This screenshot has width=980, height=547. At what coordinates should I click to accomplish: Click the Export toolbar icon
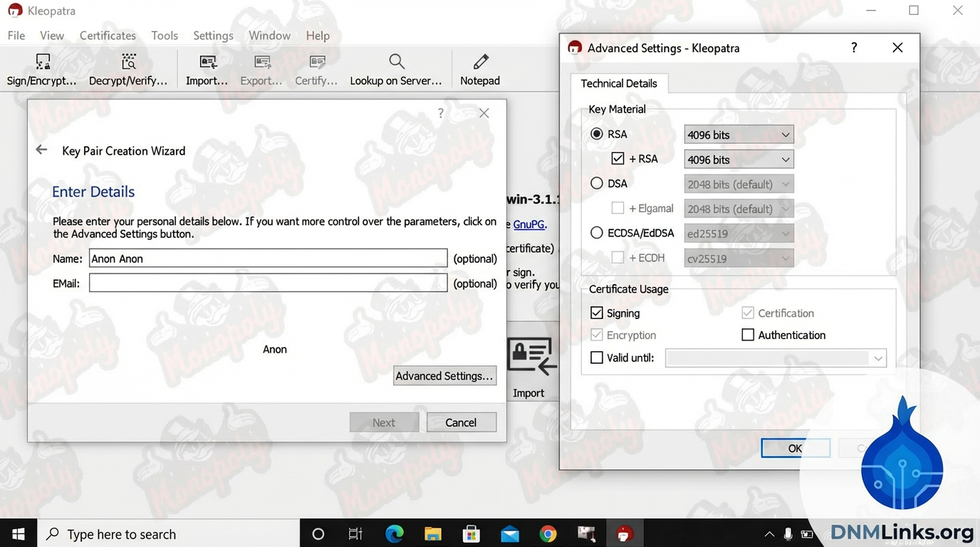point(261,69)
